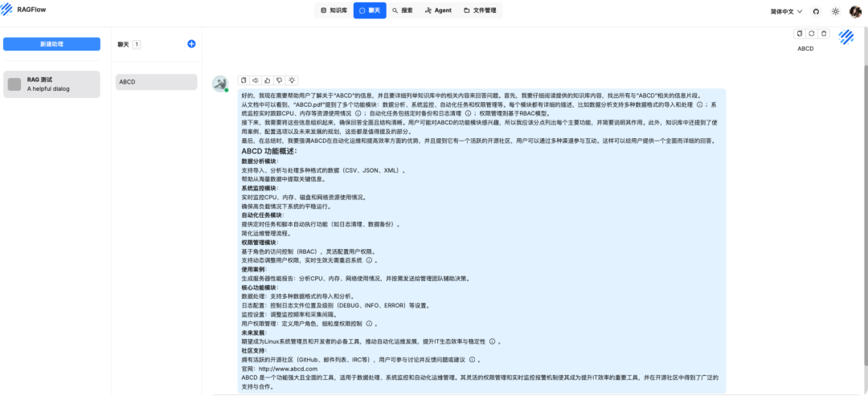This screenshot has width=868, height=396.
Task: Open the user profile avatar in the header
Action: click(x=855, y=11)
